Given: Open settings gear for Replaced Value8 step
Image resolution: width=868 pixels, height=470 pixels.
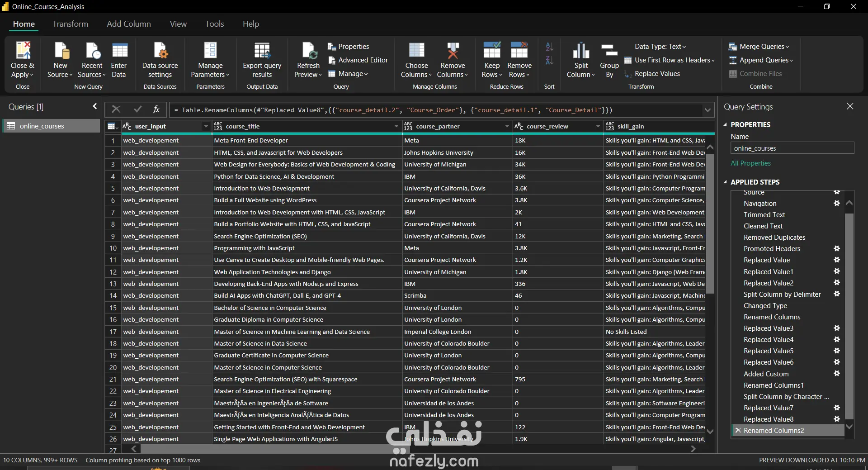Looking at the screenshot, I should 837,419.
